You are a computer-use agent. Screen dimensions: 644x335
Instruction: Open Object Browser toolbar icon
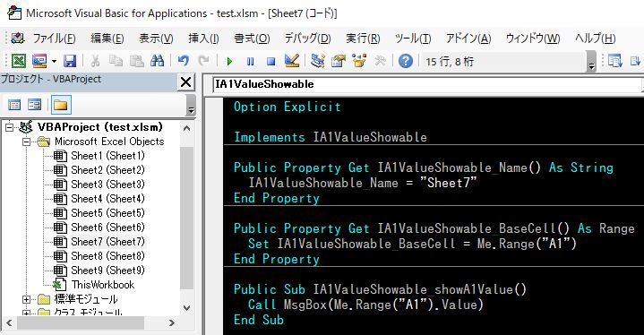click(359, 61)
